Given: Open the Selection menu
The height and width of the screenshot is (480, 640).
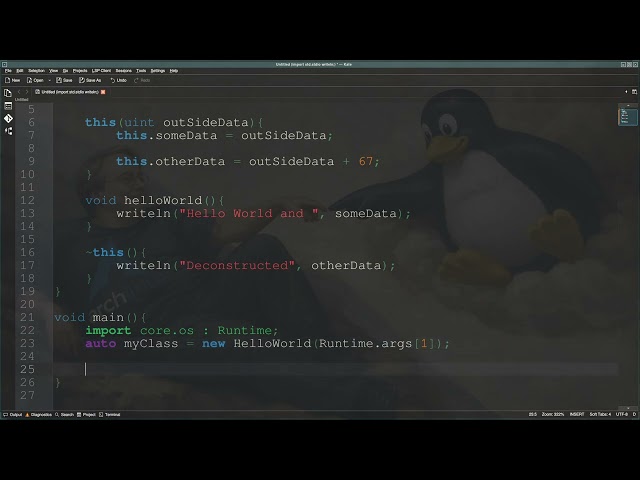Looking at the screenshot, I should [x=36, y=71].
